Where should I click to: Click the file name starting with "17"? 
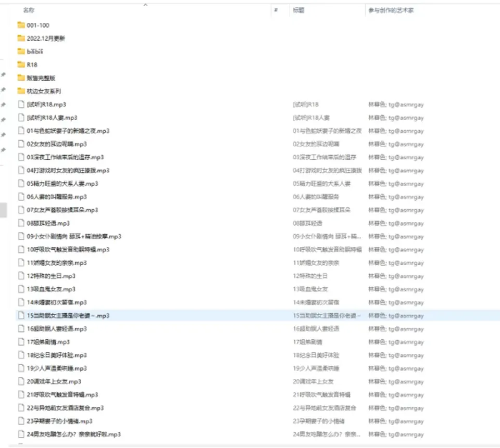pos(48,342)
